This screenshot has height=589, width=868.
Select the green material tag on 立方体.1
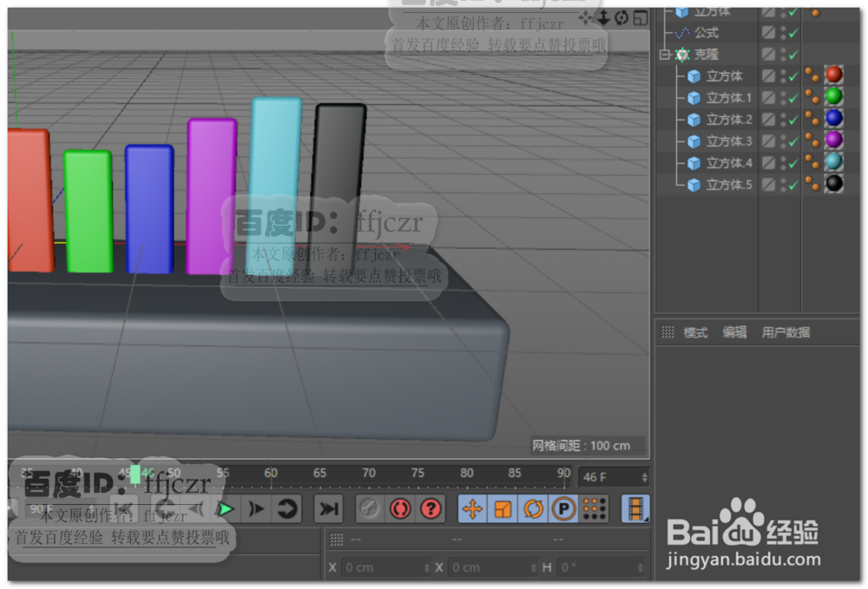click(833, 96)
